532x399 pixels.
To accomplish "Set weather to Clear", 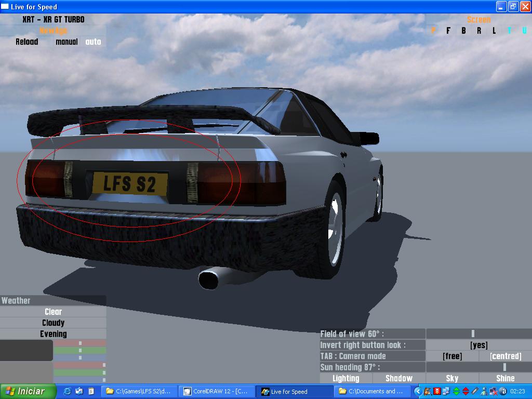I will pyautogui.click(x=54, y=312).
